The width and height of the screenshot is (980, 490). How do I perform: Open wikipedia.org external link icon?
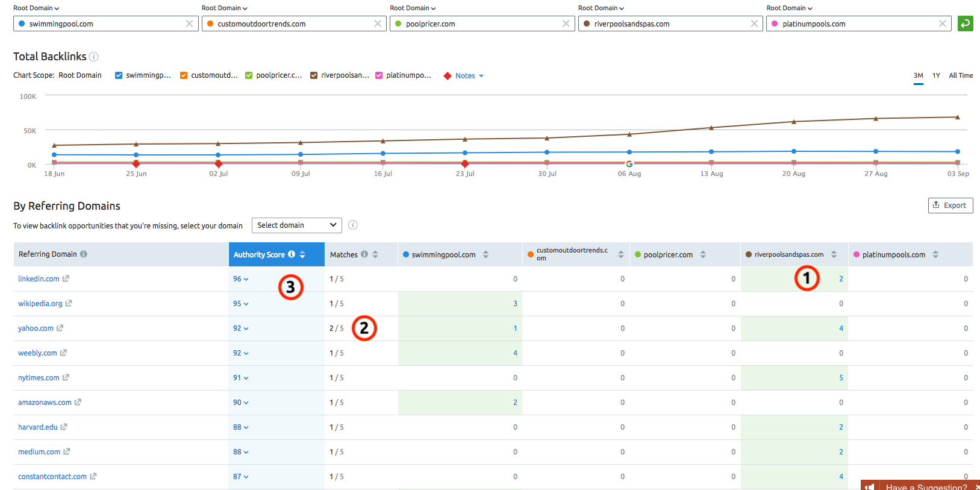click(x=69, y=303)
